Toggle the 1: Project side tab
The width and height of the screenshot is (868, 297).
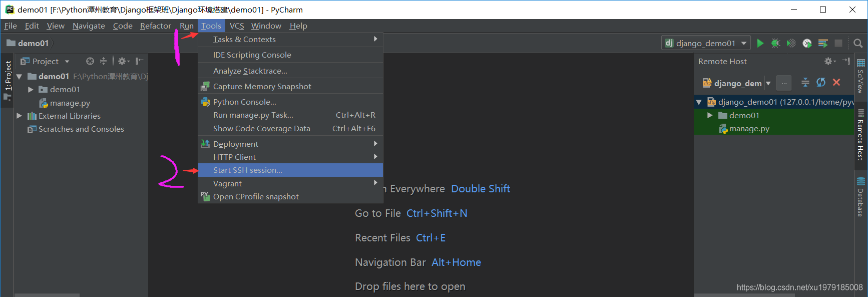[x=8, y=80]
